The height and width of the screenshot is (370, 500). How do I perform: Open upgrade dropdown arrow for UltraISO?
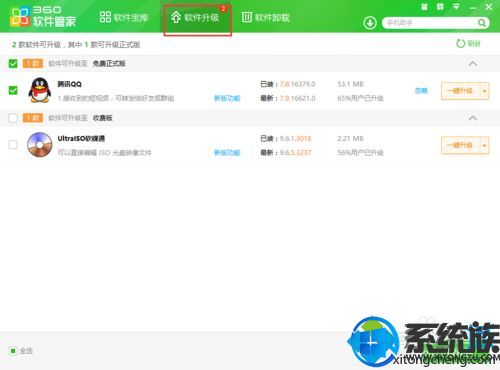[484, 145]
